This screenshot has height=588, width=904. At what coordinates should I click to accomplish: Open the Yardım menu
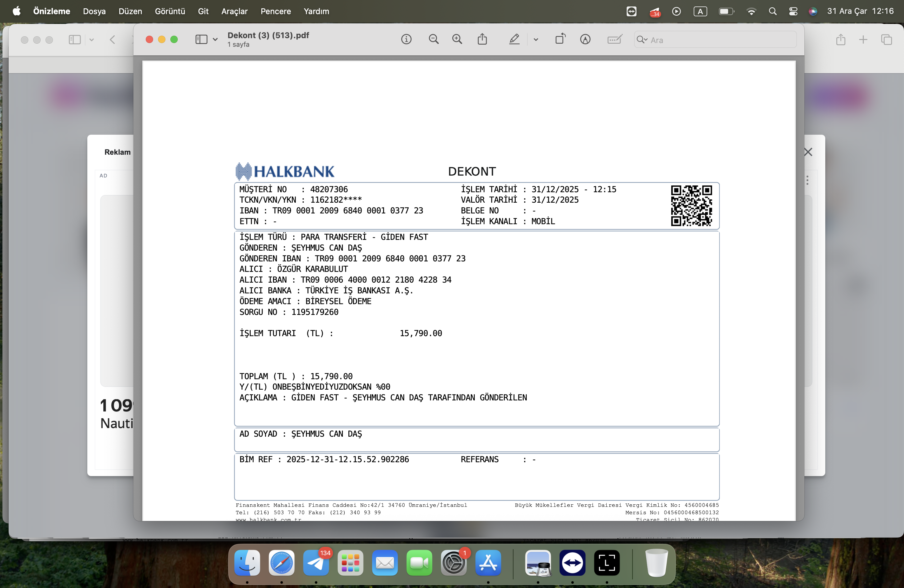316,11
